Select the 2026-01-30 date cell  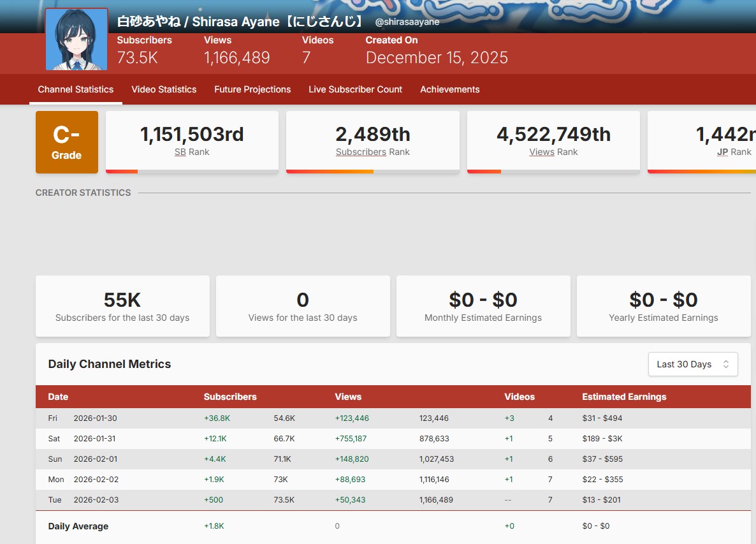95,418
